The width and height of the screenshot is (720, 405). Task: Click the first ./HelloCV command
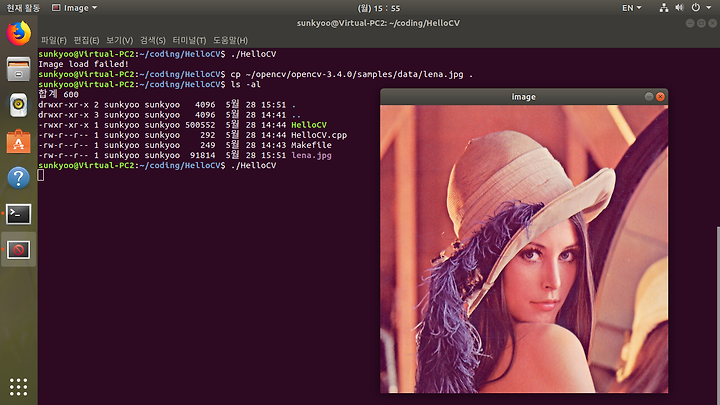(253, 54)
